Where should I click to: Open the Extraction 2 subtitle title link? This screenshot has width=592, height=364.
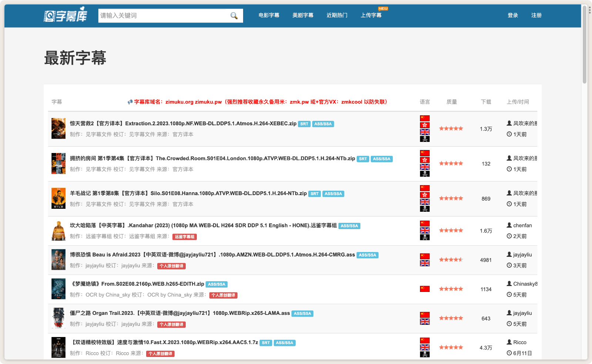[x=183, y=123]
